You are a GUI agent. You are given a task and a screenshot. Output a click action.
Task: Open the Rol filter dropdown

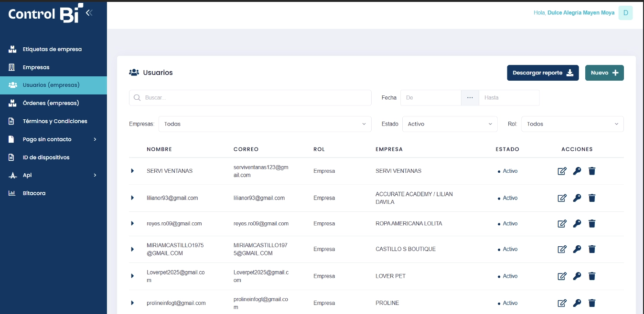(572, 124)
